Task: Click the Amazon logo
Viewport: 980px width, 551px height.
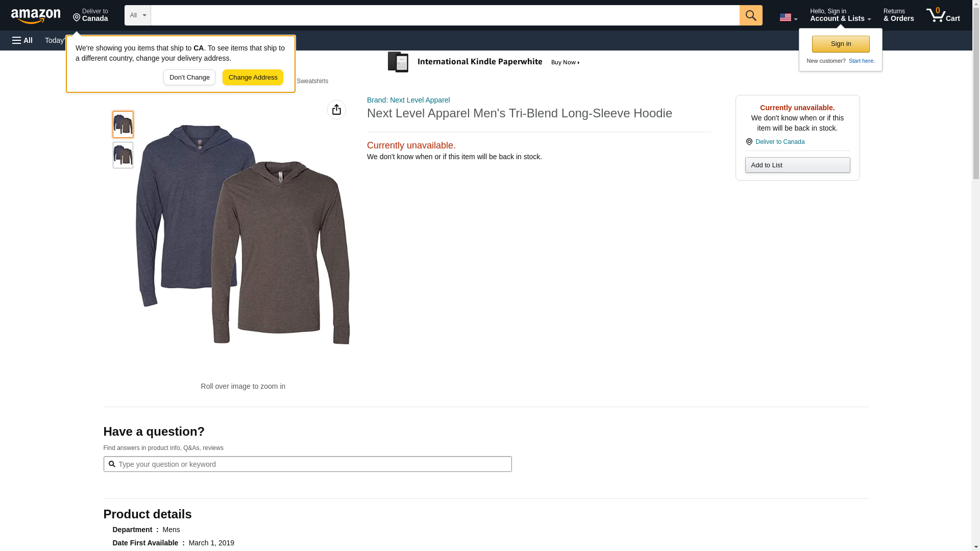Action: (x=36, y=16)
